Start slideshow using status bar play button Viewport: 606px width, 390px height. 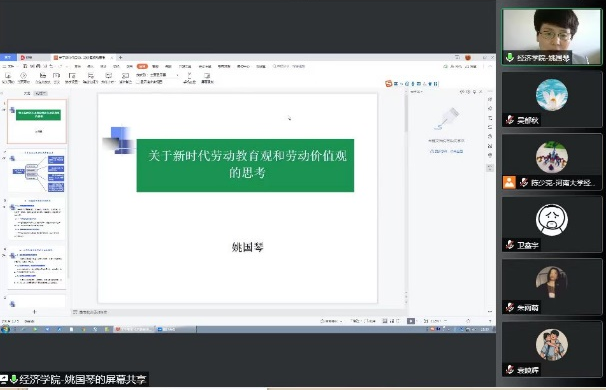[x=411, y=321]
